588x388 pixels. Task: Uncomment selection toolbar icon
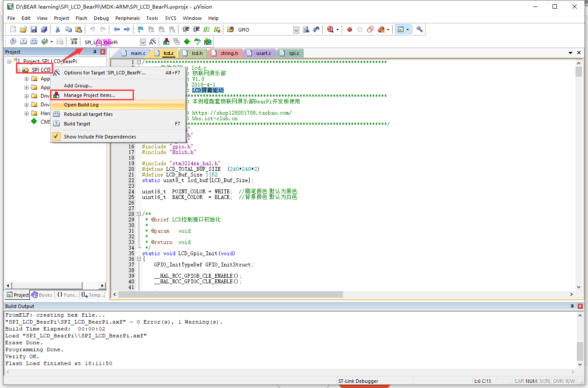click(217, 29)
